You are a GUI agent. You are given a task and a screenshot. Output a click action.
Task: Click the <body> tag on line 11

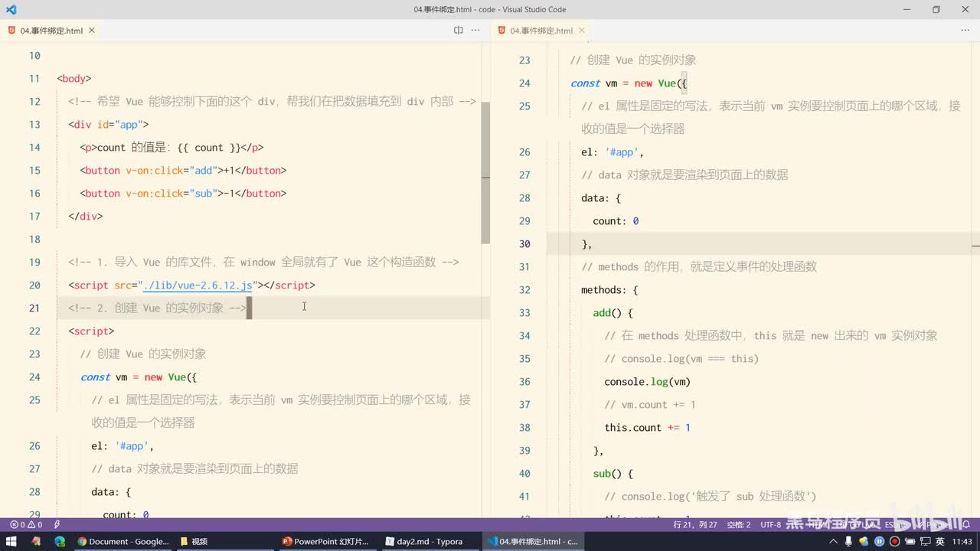coord(74,78)
